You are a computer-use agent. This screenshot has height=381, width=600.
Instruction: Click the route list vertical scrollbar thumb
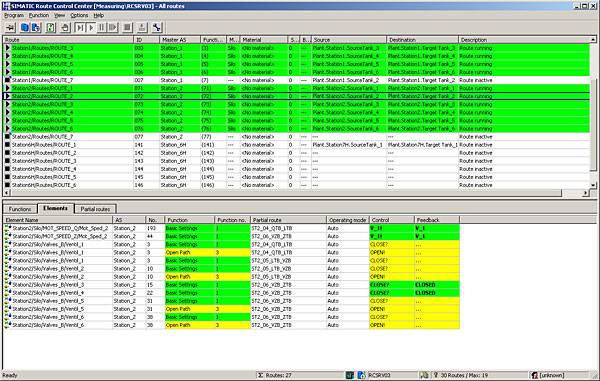click(593, 124)
